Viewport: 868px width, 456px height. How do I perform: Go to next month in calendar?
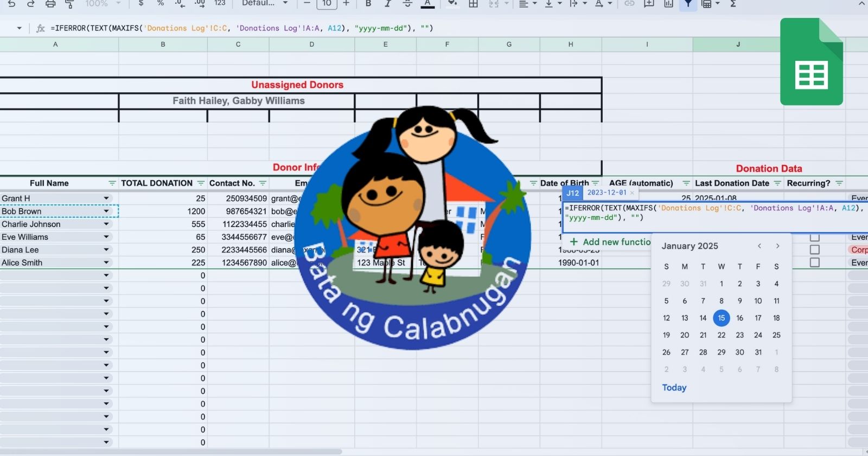pyautogui.click(x=777, y=246)
